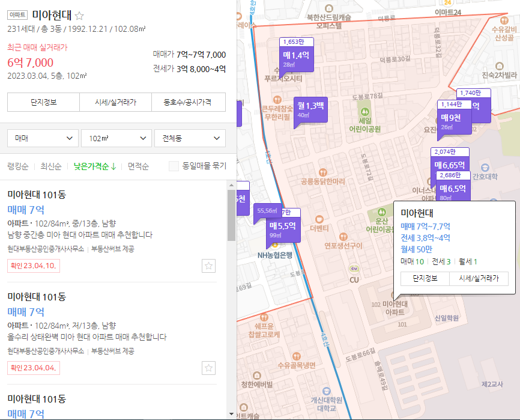Screen dimensions: 520x420
Task: Click 더벤티 cafe icon on map
Action: [319, 219]
